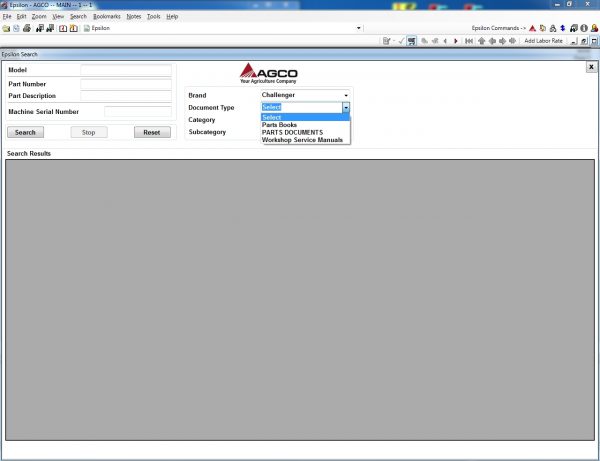Open the dropdown arrow beside notepad icon
Screen dimensions: 600x461
[x=394, y=41]
